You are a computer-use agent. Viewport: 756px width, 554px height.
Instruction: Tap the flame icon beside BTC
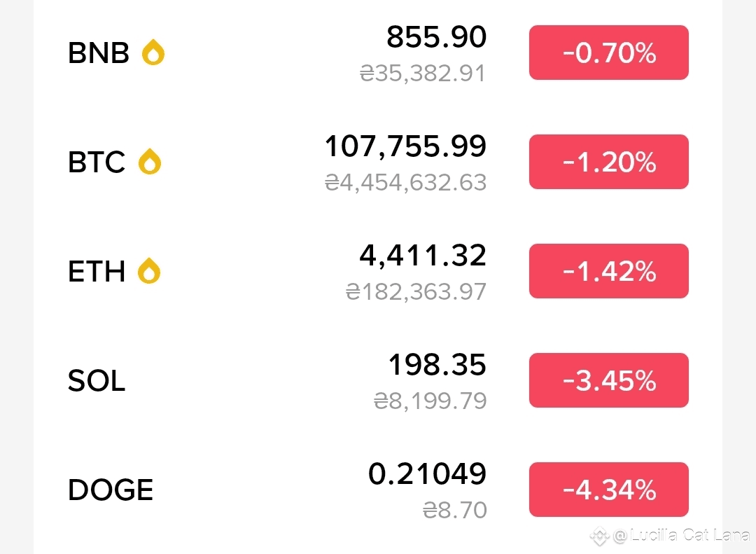click(150, 161)
